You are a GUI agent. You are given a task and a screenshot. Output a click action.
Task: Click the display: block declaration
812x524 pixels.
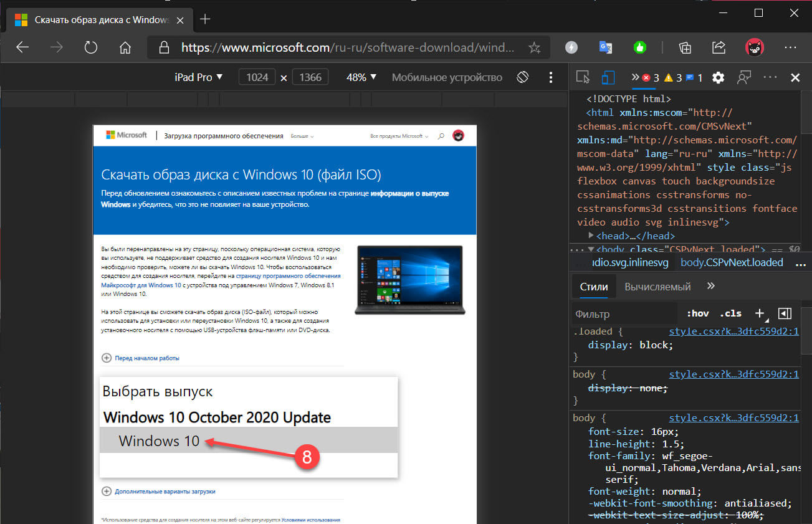click(631, 345)
